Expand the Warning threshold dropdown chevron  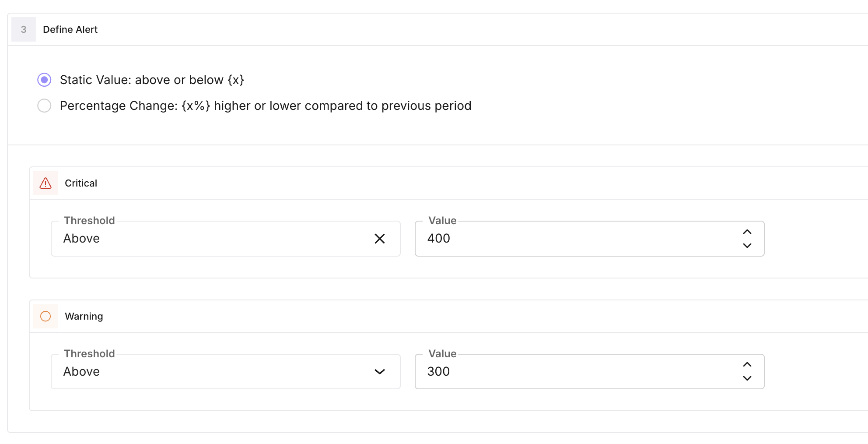point(380,372)
